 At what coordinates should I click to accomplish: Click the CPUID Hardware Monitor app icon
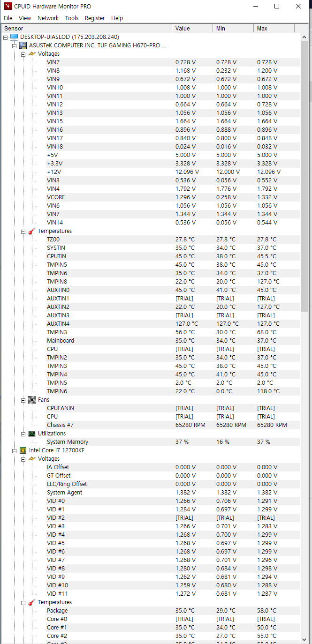(8, 7)
